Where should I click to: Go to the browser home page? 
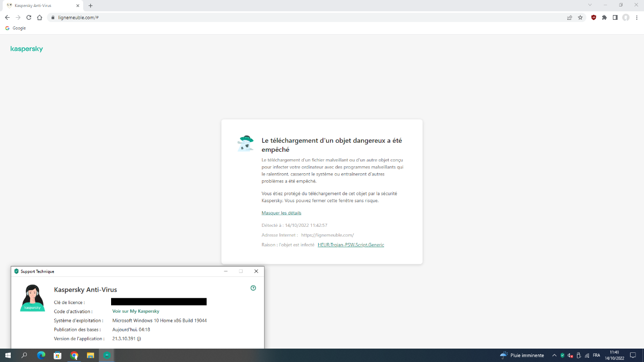[x=39, y=17]
